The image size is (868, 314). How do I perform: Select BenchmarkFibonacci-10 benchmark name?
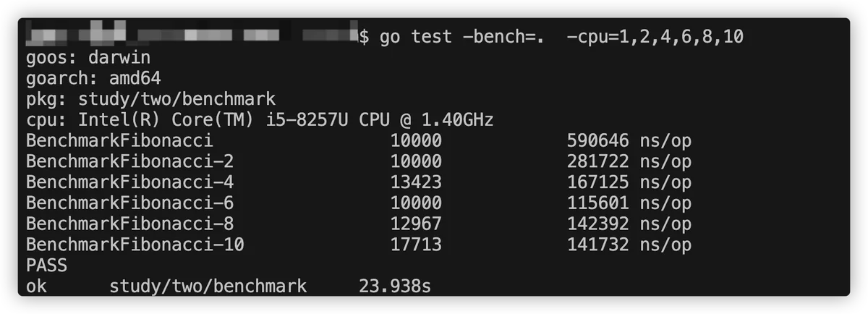pos(135,245)
